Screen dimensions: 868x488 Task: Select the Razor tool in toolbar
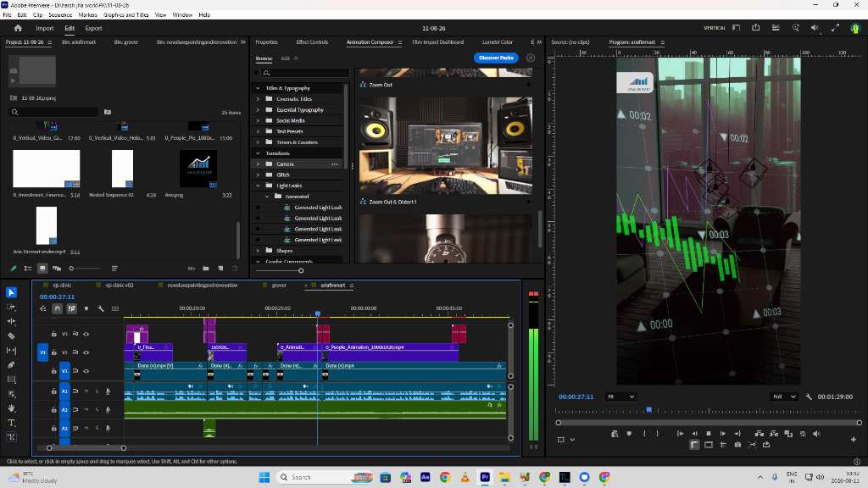[x=11, y=335]
